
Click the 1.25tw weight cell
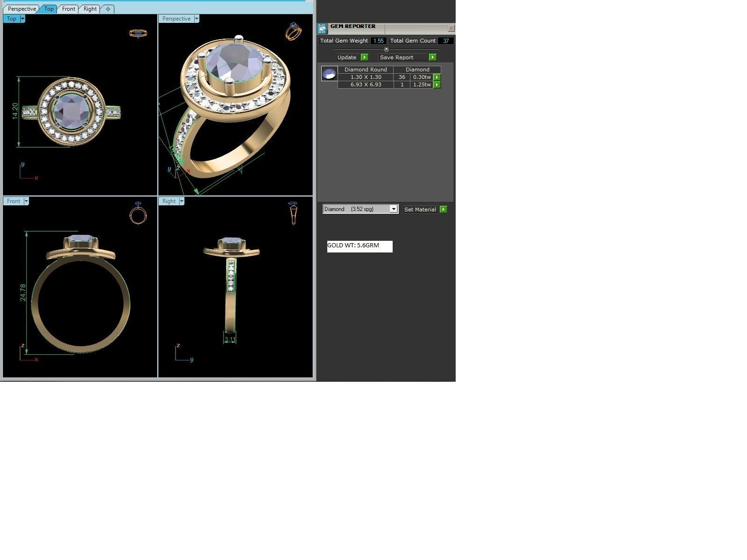pos(422,85)
